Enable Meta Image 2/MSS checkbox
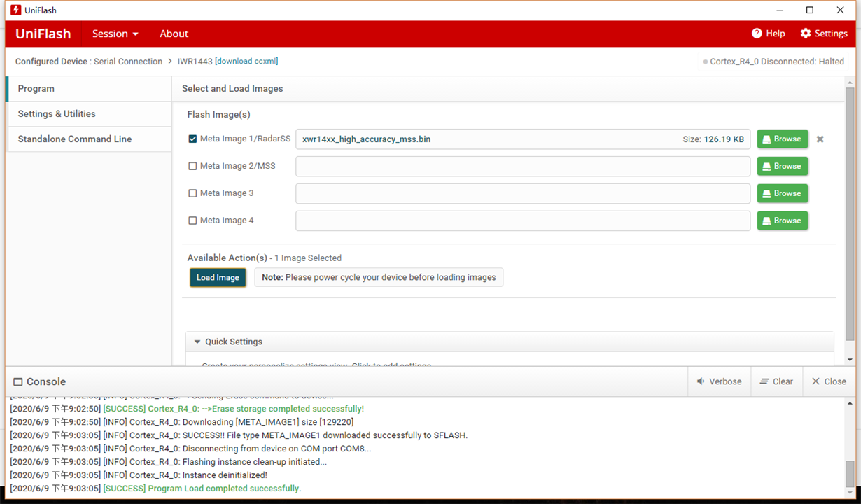This screenshot has width=861, height=504. click(x=192, y=166)
